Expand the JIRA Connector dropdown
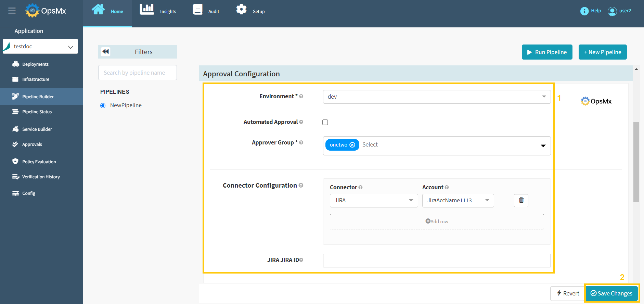This screenshot has height=304, width=644. click(373, 201)
